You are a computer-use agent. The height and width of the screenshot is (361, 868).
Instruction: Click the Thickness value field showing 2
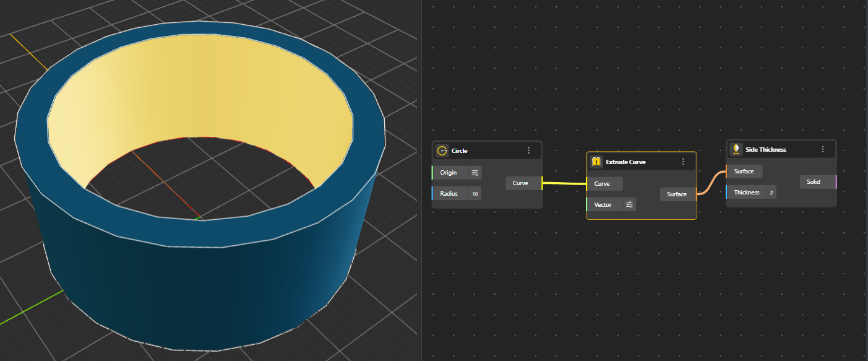pos(771,193)
